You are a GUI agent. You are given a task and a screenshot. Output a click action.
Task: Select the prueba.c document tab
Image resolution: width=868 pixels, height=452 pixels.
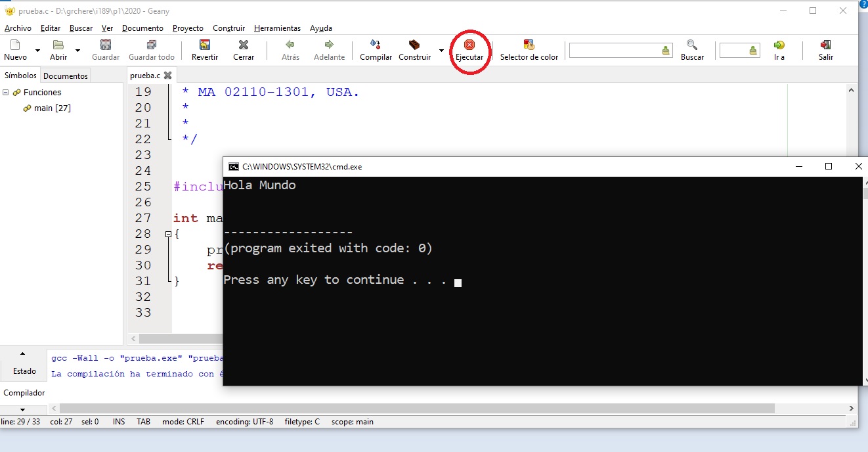(145, 76)
